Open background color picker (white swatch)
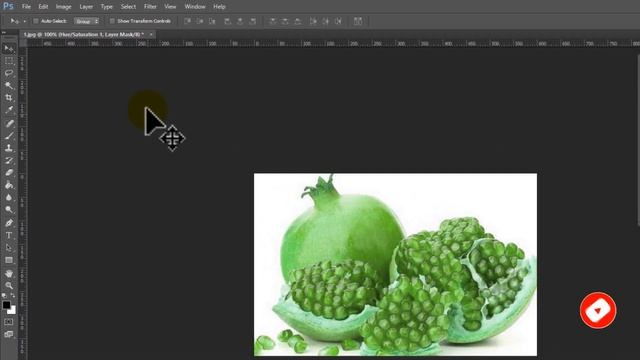 (x=12, y=311)
